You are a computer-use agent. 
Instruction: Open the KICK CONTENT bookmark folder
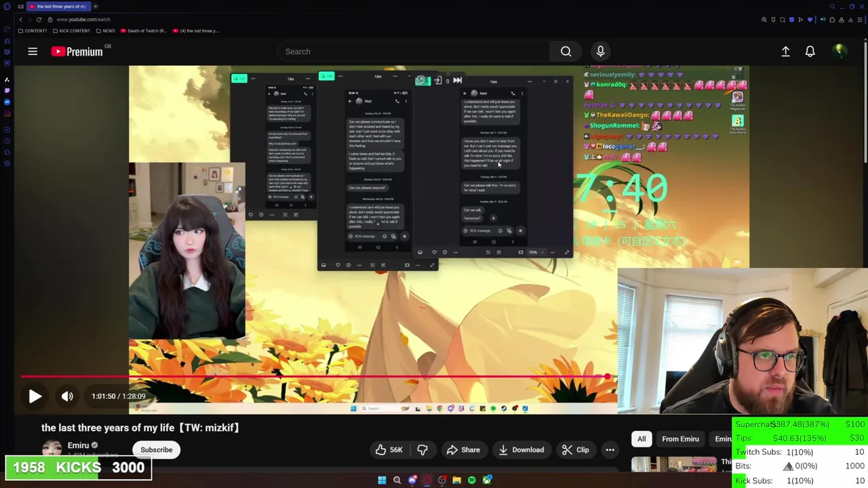click(71, 30)
